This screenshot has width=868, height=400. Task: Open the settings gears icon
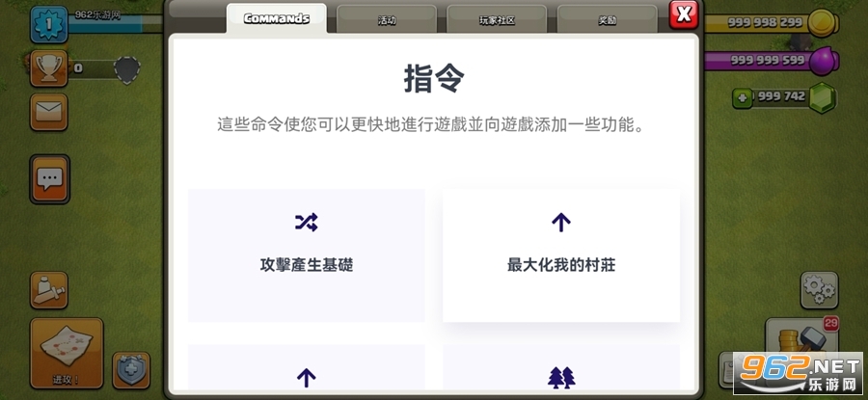point(819,290)
